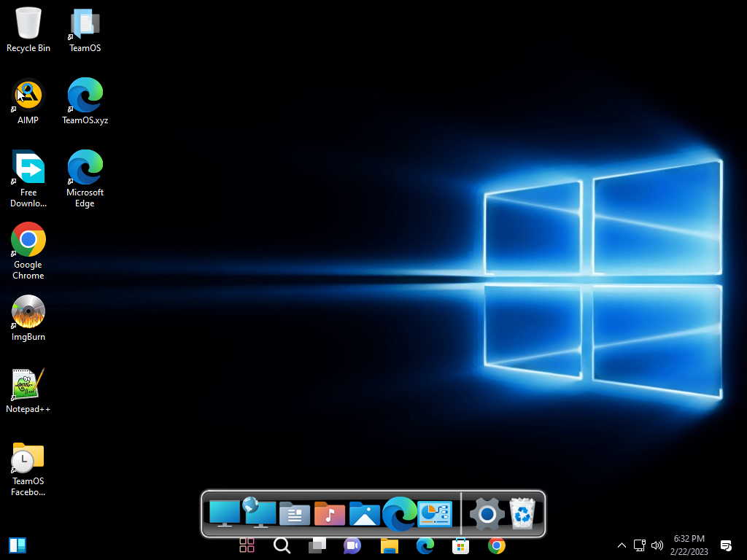
Task: Open the Start menu button
Action: pyautogui.click(x=18, y=545)
